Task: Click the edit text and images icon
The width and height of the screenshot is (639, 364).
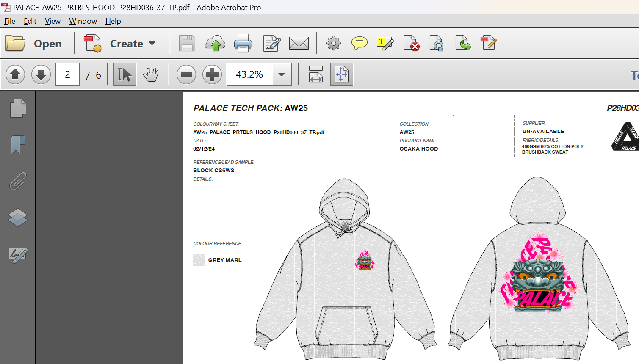Action: [x=271, y=43]
